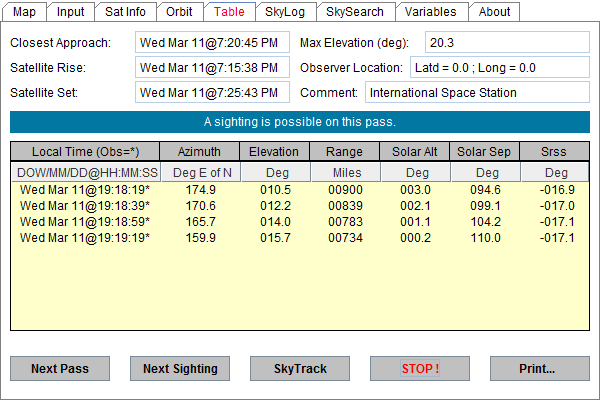Click the Srss column header

[x=554, y=152]
